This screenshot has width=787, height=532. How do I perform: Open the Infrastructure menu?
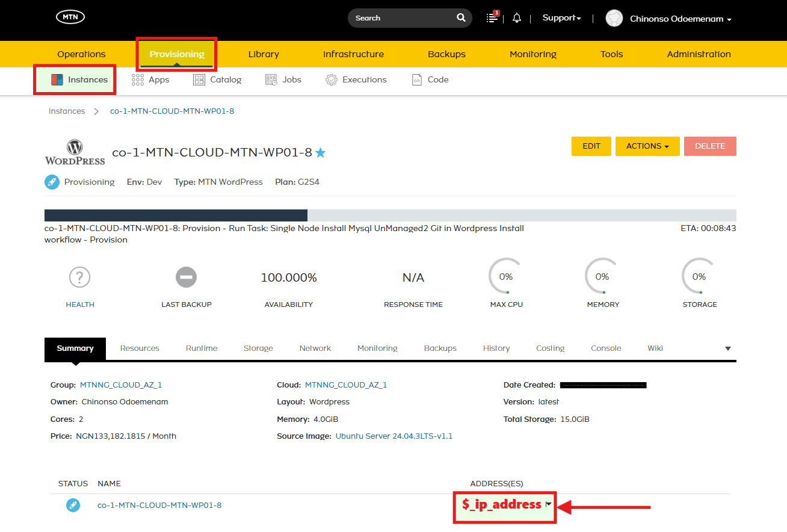click(353, 54)
